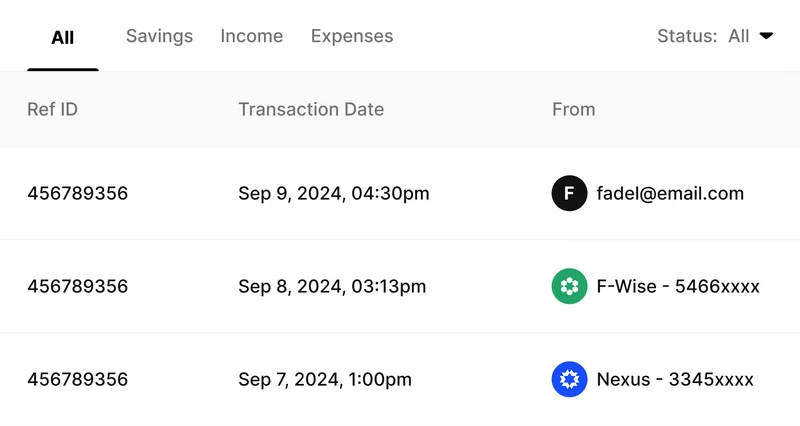Select the Sep 7, 2024 transaction date
This screenshot has height=426, width=800.
(x=325, y=379)
